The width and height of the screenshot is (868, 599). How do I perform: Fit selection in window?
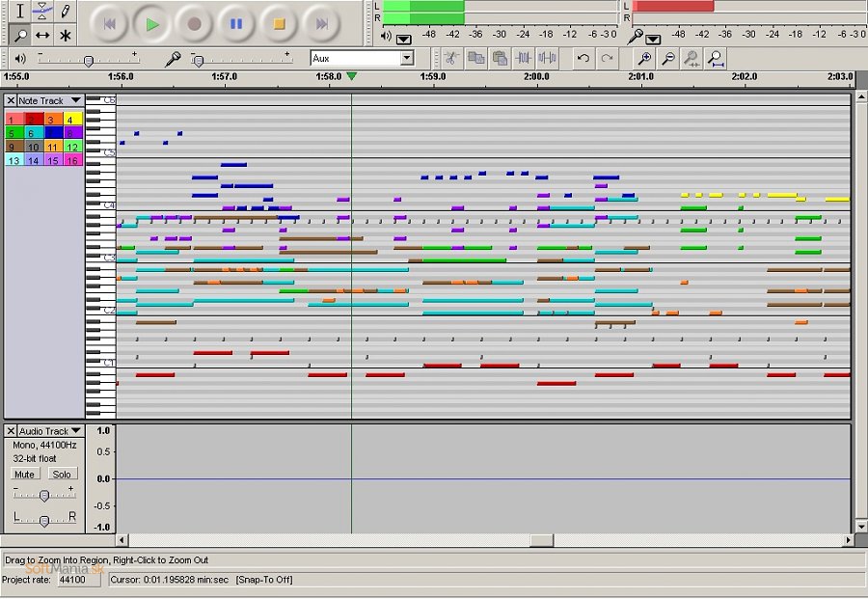point(692,58)
